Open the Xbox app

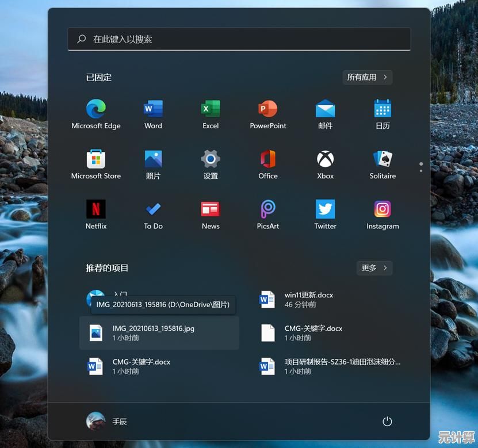pos(325,164)
